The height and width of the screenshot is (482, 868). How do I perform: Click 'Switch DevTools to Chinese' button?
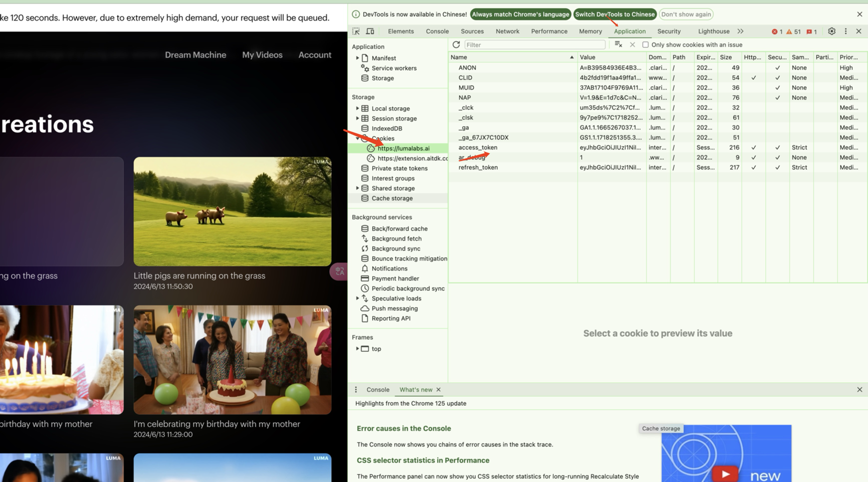coord(615,14)
